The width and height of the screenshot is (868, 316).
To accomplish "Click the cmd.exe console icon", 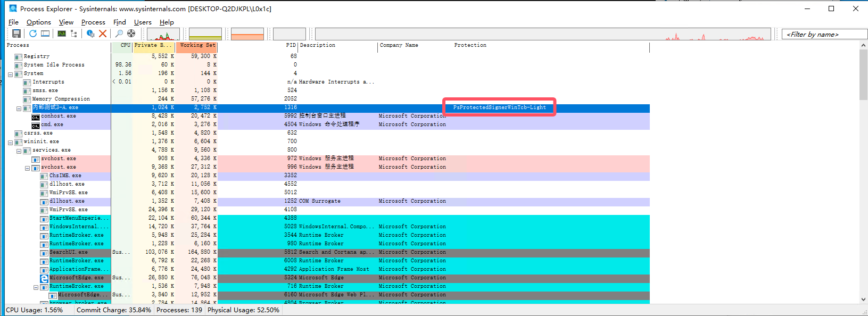I will [36, 126].
